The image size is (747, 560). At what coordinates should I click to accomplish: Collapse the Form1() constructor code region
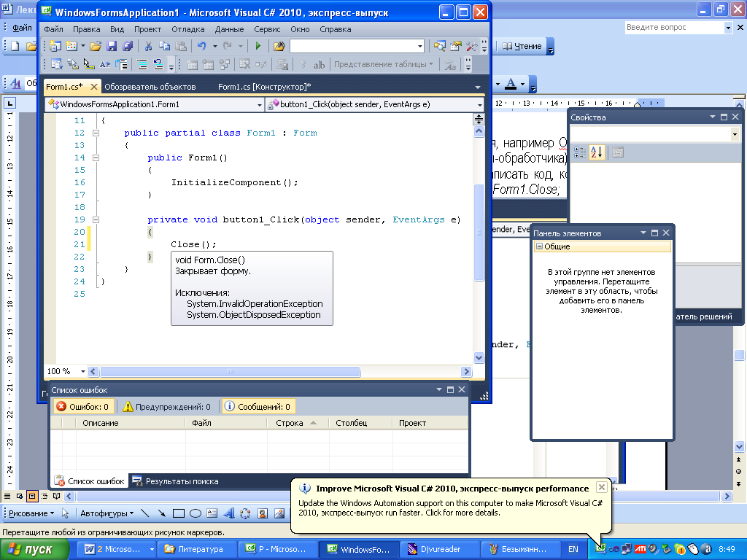click(x=96, y=157)
